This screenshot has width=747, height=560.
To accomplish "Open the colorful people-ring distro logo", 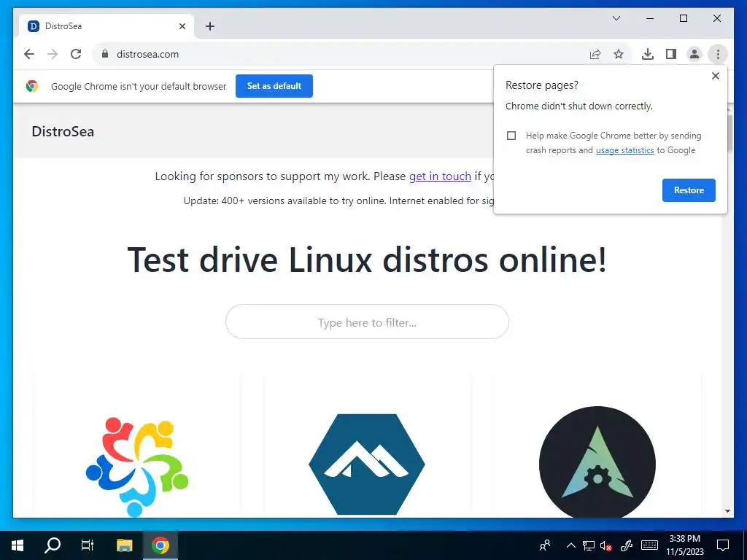I will [x=137, y=467].
